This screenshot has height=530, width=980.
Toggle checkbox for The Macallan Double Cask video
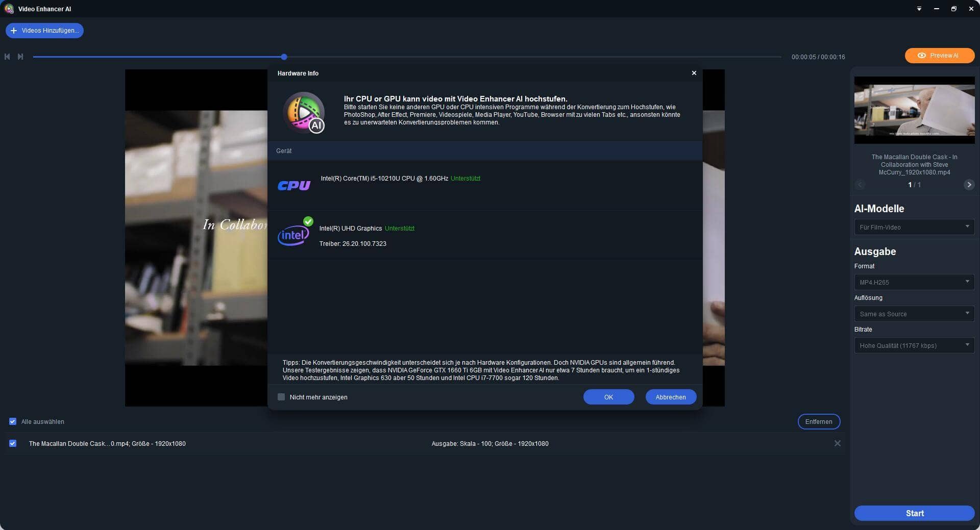coord(13,443)
